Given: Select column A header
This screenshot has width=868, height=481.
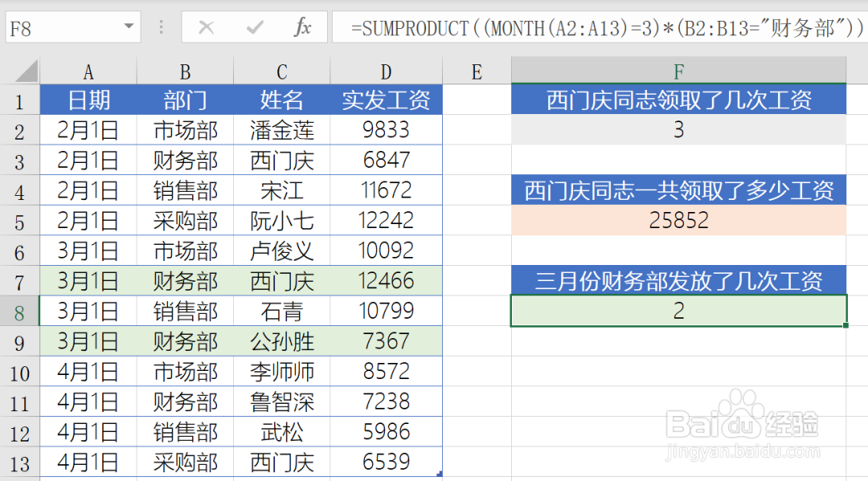Looking at the screenshot, I should pos(88,72).
